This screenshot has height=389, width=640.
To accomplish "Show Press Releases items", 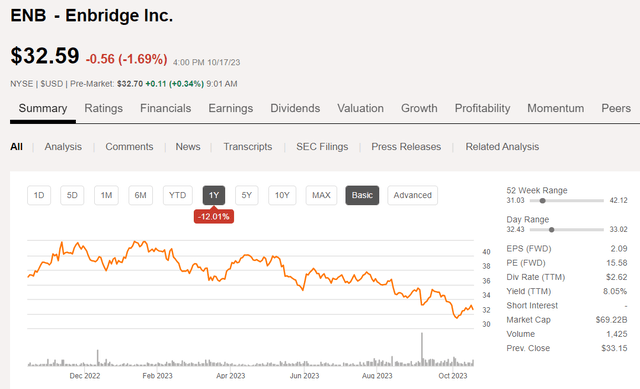I will [x=406, y=147].
